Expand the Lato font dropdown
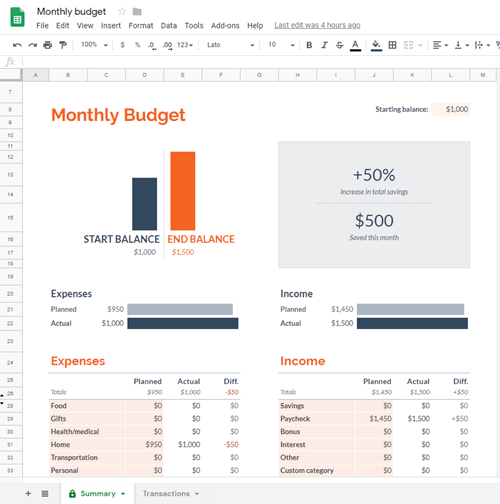The image size is (500, 504). (x=230, y=45)
